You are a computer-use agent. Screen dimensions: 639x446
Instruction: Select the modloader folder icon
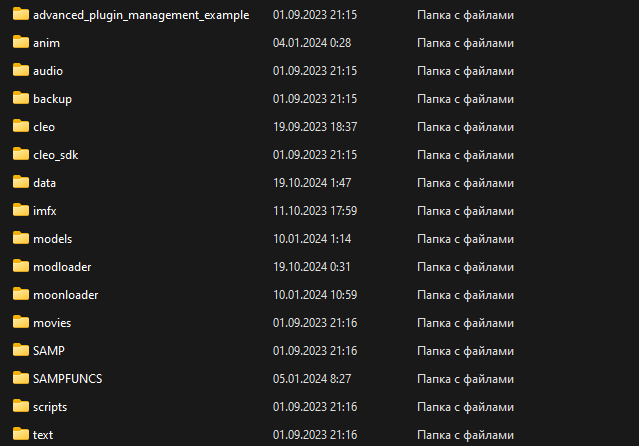[21, 267]
